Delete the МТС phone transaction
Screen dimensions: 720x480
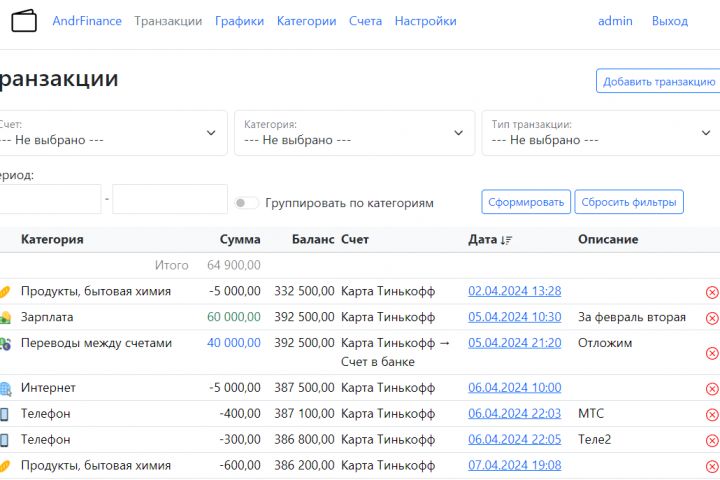click(x=712, y=414)
